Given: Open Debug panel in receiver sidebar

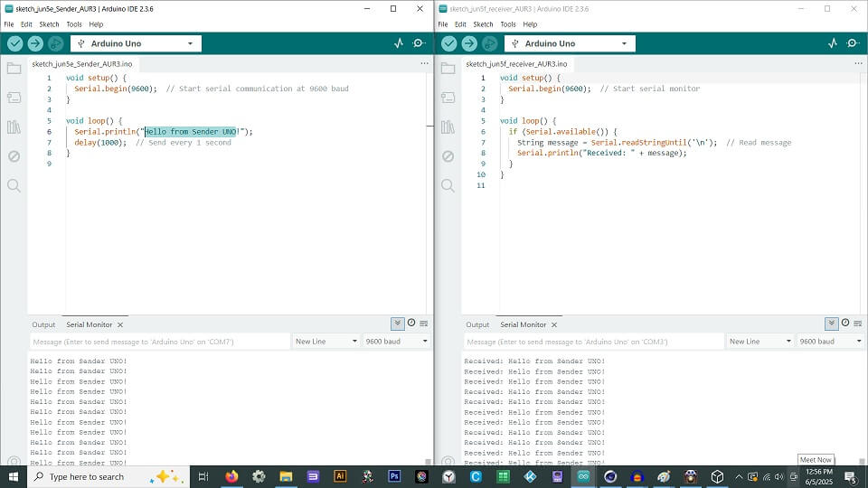Looking at the screenshot, I should tap(448, 156).
